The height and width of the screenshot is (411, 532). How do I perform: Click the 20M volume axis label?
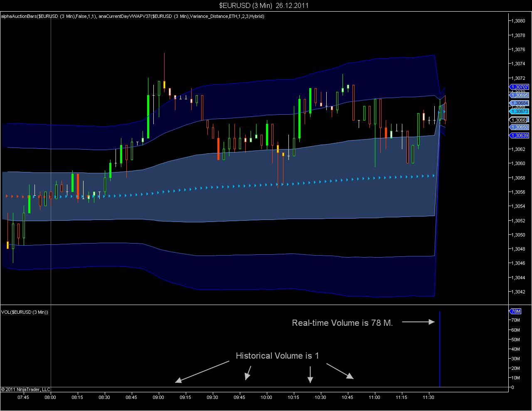[x=516, y=368]
